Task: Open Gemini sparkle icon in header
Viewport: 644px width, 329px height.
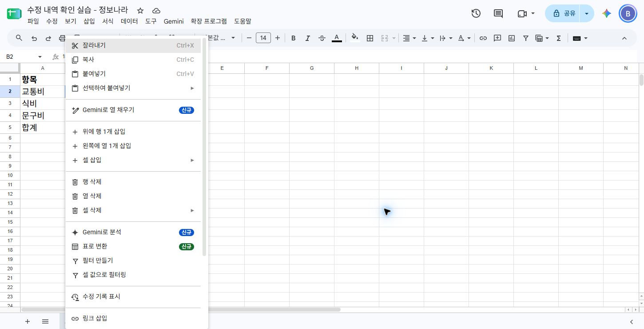Action: click(607, 13)
